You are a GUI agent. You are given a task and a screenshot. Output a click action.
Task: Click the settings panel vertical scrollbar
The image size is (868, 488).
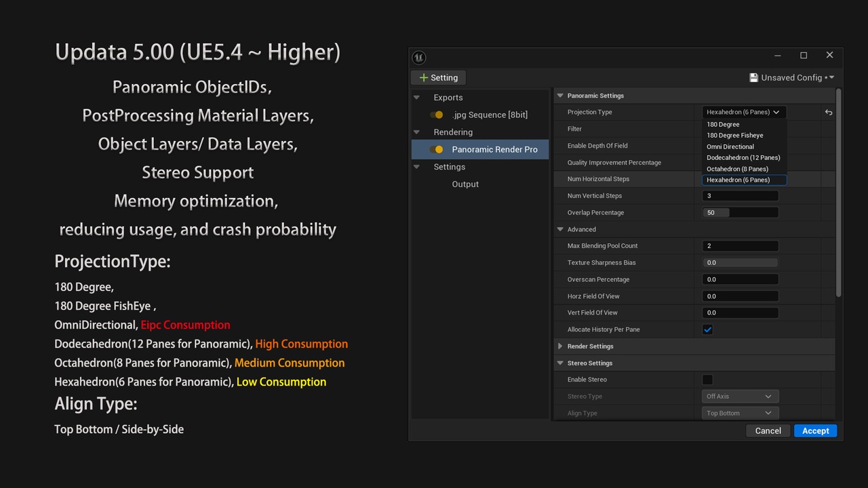coord(839,193)
